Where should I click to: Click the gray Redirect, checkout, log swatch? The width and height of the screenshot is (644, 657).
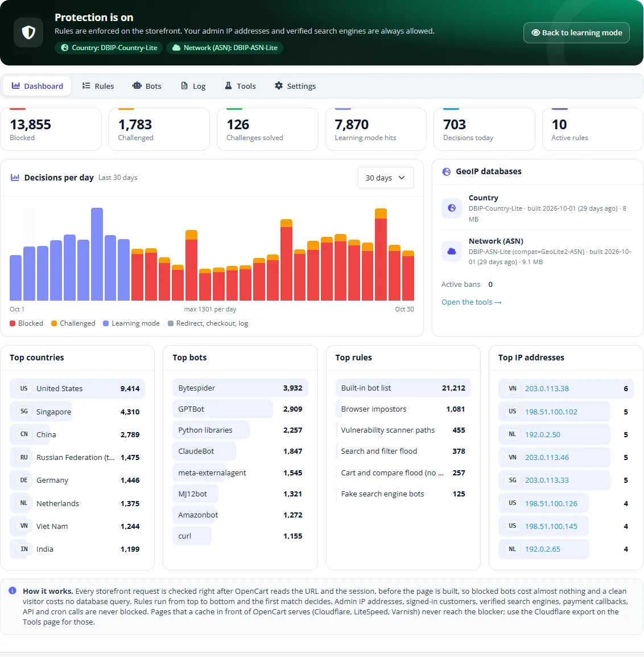coord(171,323)
